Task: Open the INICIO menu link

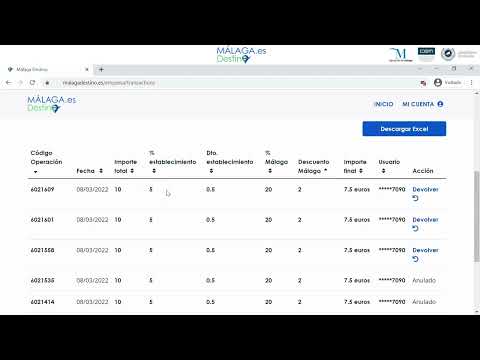Action: [x=383, y=104]
